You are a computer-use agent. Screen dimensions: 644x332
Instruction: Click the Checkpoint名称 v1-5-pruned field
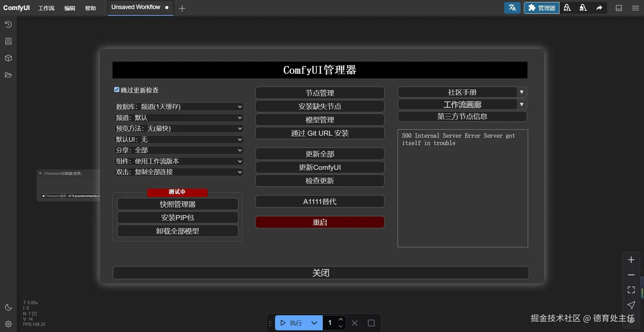coord(70,196)
